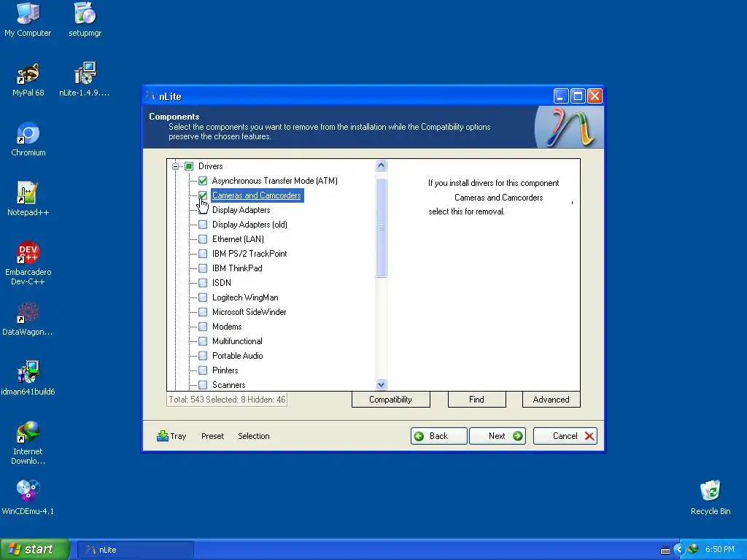
Task: Toggle the Drivers group checkbox
Action: (189, 166)
